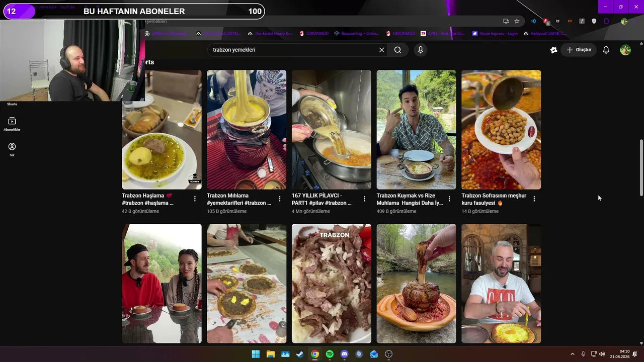Open the YouTube notifications bell
The image size is (644, 362).
pos(606,50)
